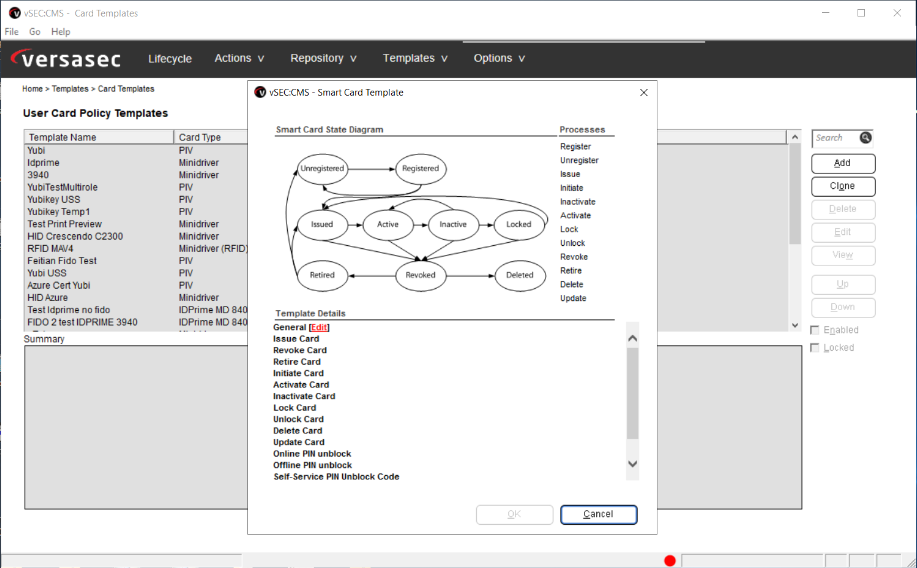This screenshot has height=568, width=917.
Task: Click the Register process
Action: tap(575, 146)
